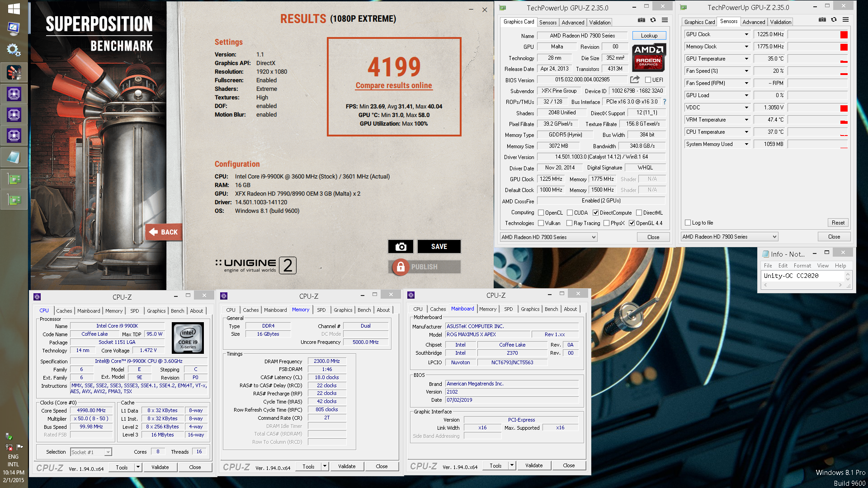Open Graphics tab in CPU-Z Mainboard window
Viewport: 868px width, 488px height.
pos(530,309)
